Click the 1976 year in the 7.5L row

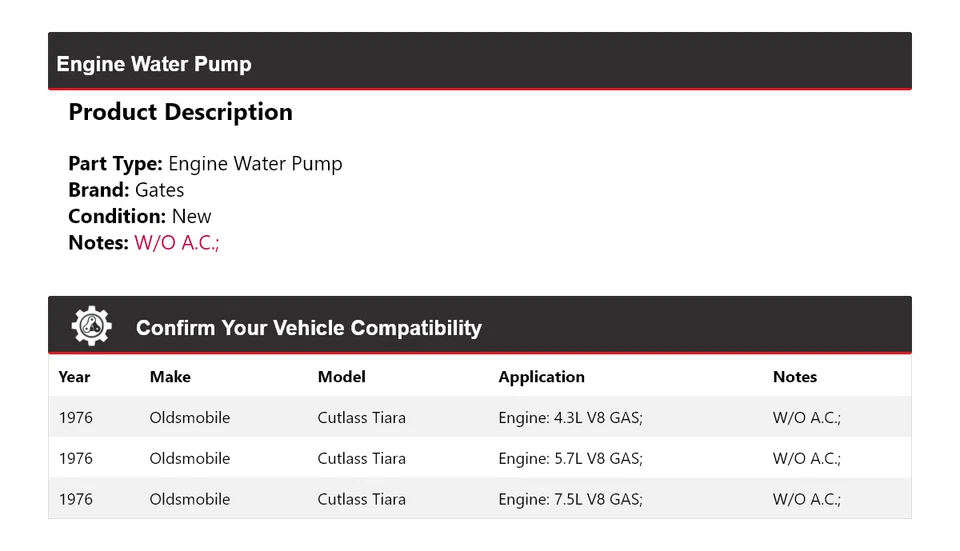[75, 499]
